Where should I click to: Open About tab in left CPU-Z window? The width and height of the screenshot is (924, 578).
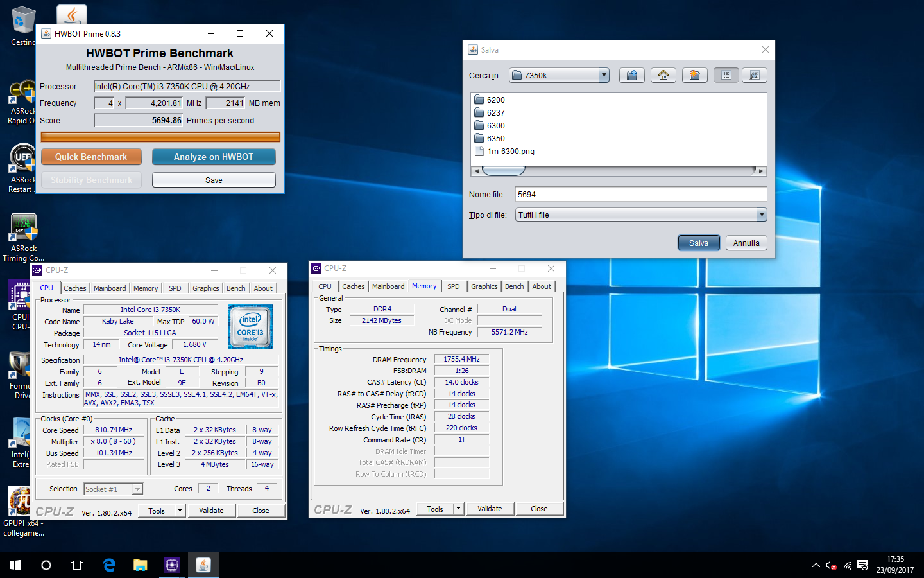pyautogui.click(x=263, y=288)
